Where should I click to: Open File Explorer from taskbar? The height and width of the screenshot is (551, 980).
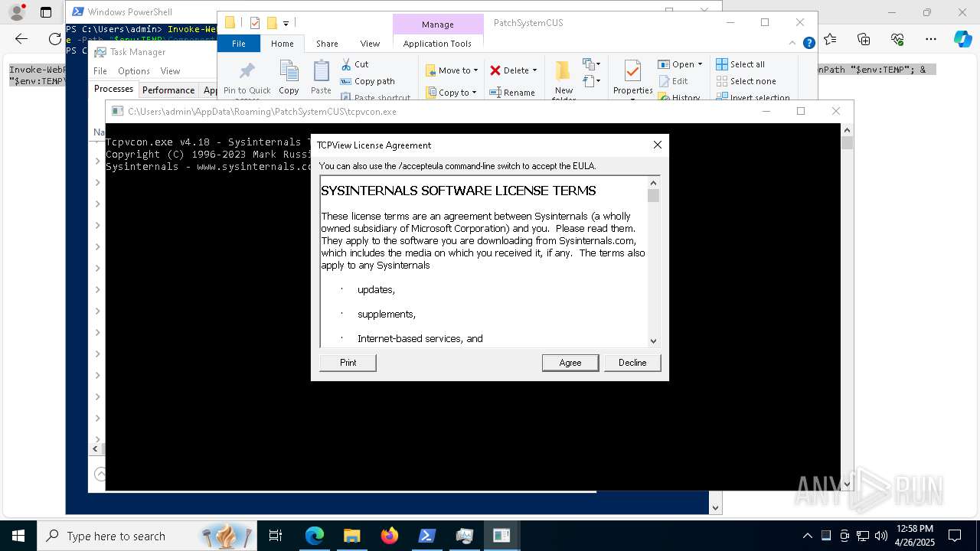351,536
